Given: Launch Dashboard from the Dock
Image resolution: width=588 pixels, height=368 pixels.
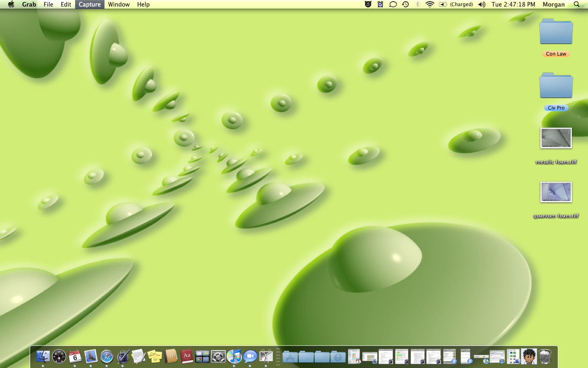Looking at the screenshot, I should [59, 357].
